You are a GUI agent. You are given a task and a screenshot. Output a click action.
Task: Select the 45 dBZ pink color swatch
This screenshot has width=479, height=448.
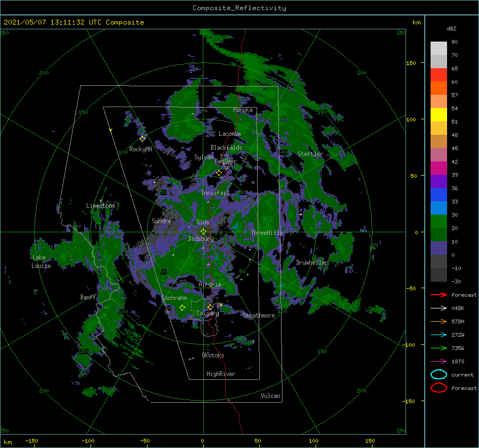tap(439, 155)
